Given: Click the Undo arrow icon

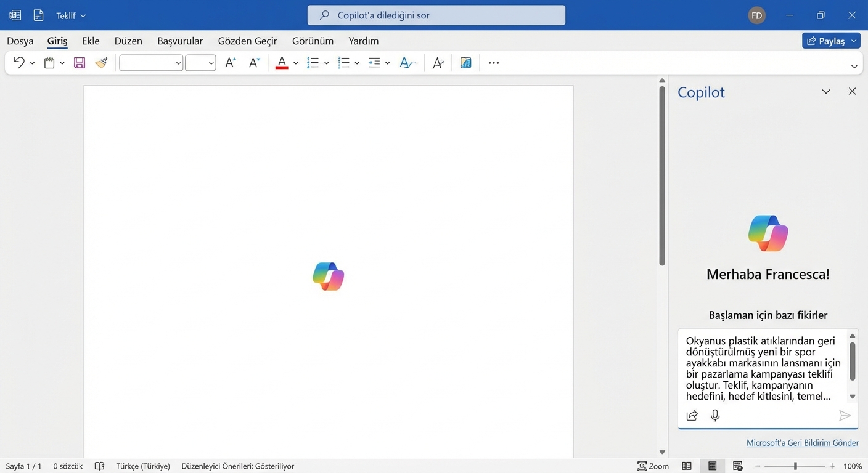Looking at the screenshot, I should tap(18, 63).
